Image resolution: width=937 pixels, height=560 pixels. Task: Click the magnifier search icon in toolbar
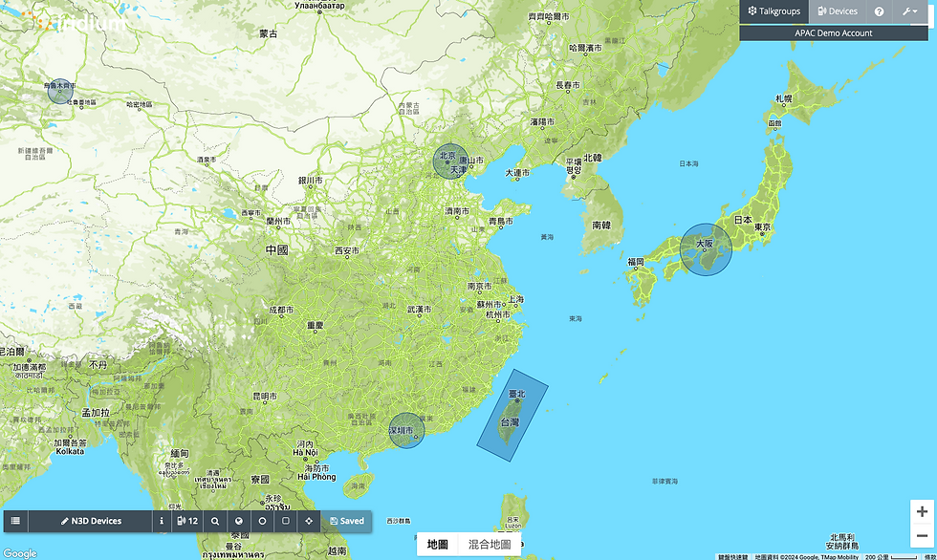215,521
